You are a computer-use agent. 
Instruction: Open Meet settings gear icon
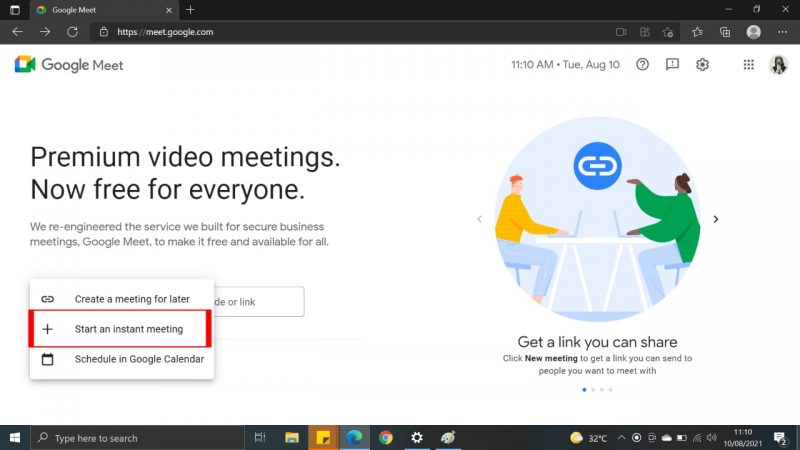(x=703, y=64)
